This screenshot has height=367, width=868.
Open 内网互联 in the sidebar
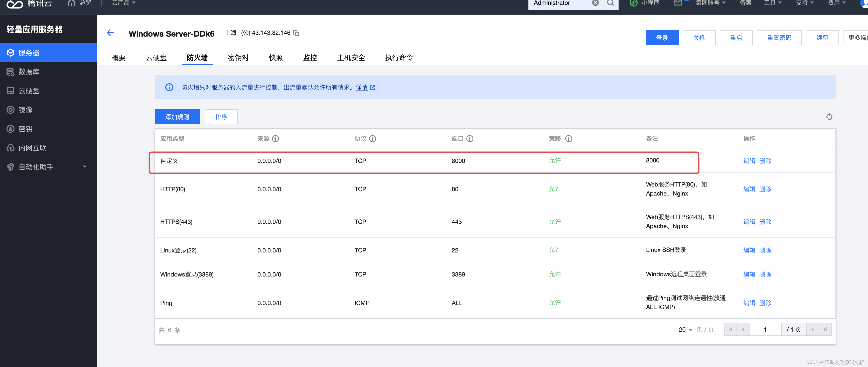48,148
